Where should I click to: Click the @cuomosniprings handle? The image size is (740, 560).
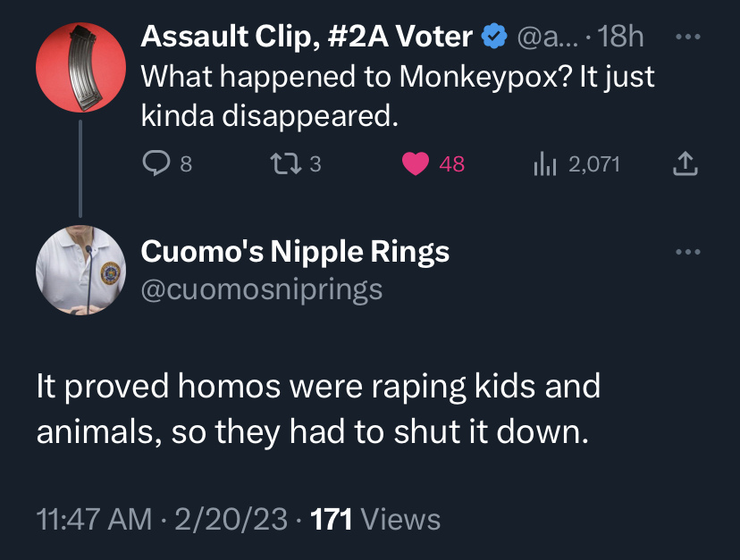[x=262, y=289]
